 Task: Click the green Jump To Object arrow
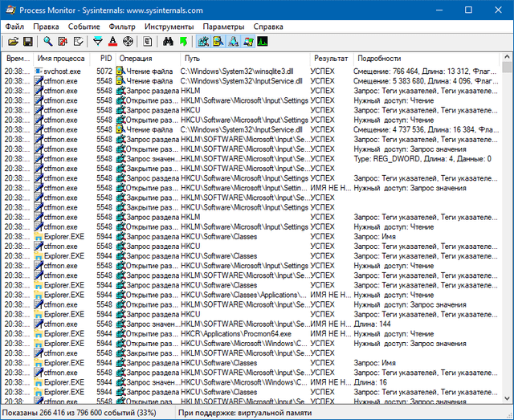[183, 41]
